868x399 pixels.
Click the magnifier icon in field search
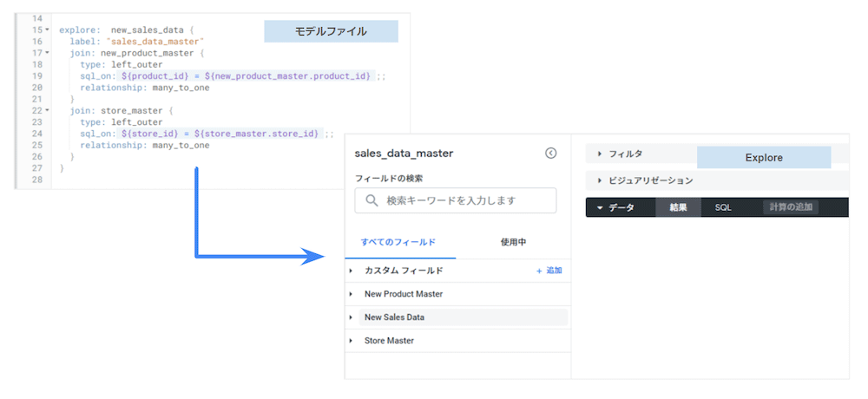[372, 200]
